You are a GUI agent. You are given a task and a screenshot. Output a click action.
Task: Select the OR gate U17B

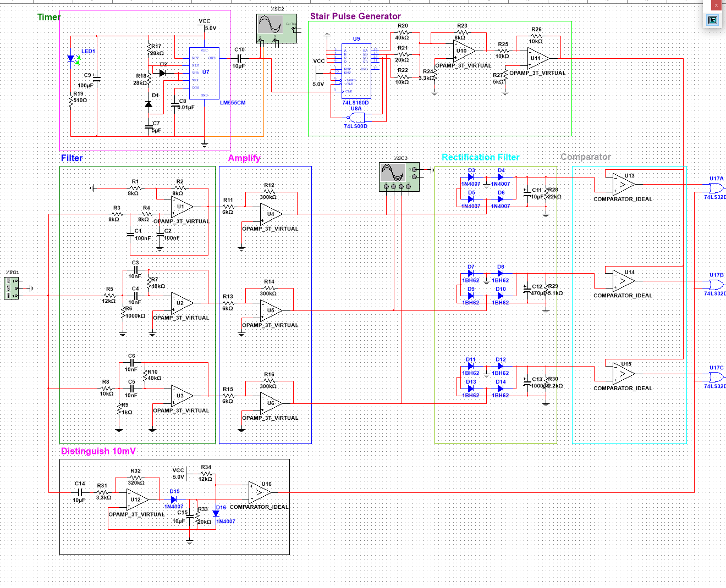717,284
